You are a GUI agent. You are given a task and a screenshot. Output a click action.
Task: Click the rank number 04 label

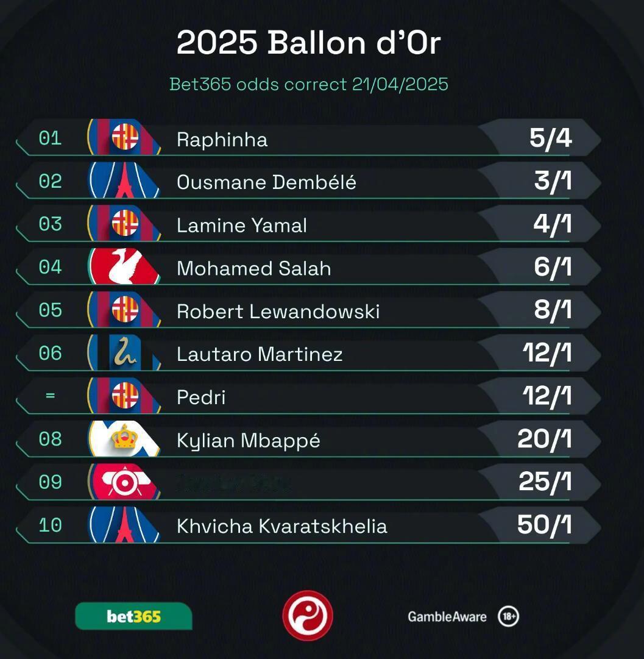(x=50, y=267)
